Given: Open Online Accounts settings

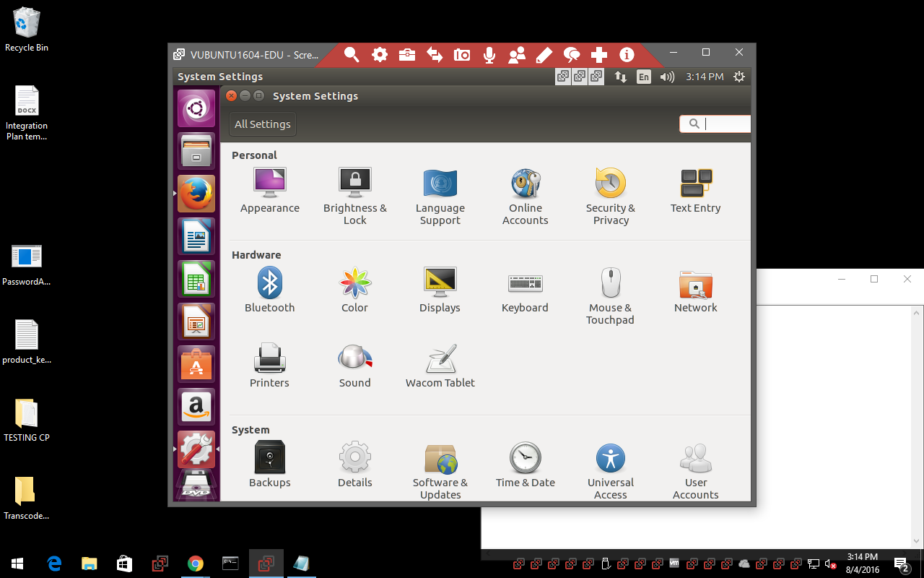Looking at the screenshot, I should pyautogui.click(x=526, y=197).
